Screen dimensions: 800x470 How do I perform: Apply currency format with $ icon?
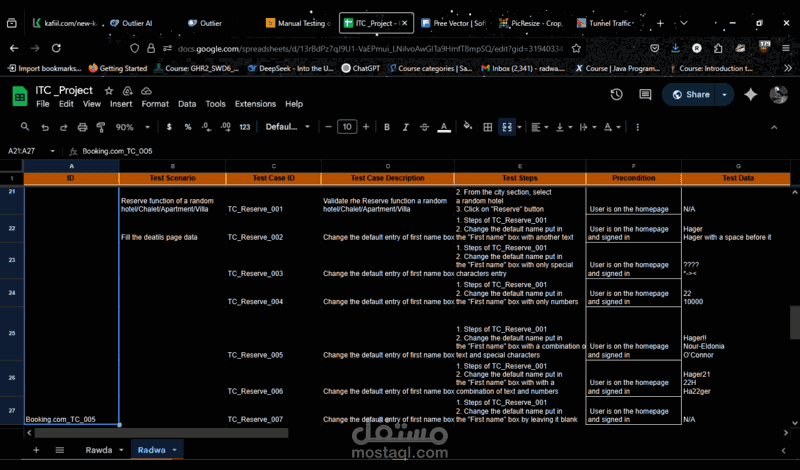point(169,127)
